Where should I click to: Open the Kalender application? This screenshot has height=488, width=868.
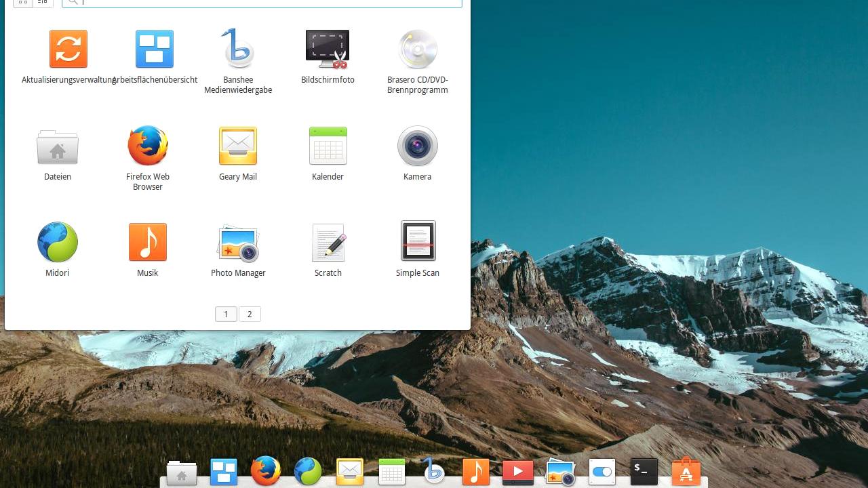click(328, 145)
